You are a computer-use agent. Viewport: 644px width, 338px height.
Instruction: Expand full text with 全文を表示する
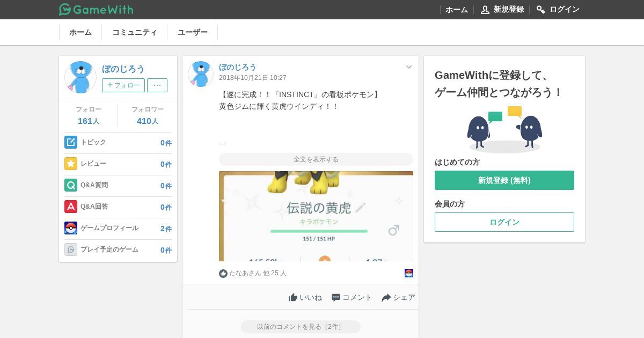pyautogui.click(x=316, y=159)
